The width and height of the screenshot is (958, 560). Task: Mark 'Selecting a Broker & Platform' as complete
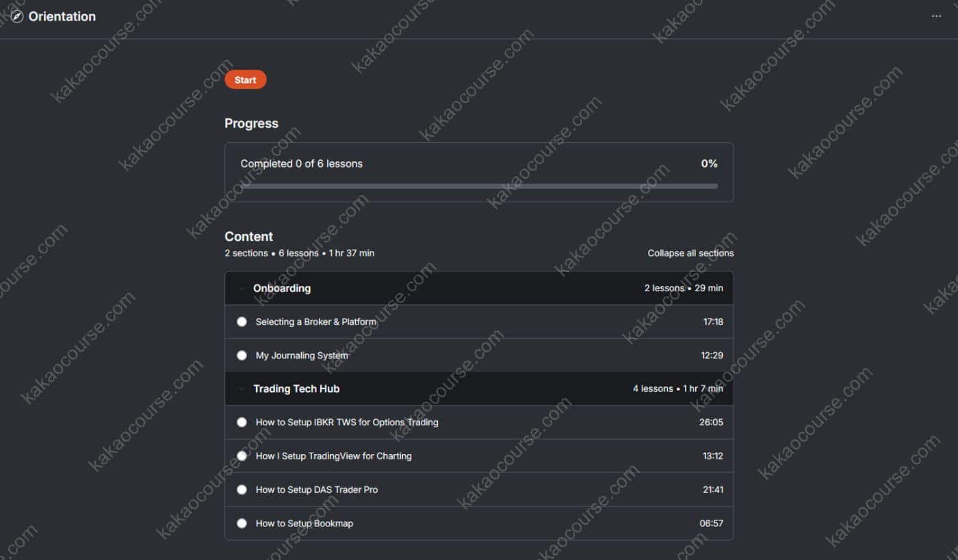pos(242,321)
